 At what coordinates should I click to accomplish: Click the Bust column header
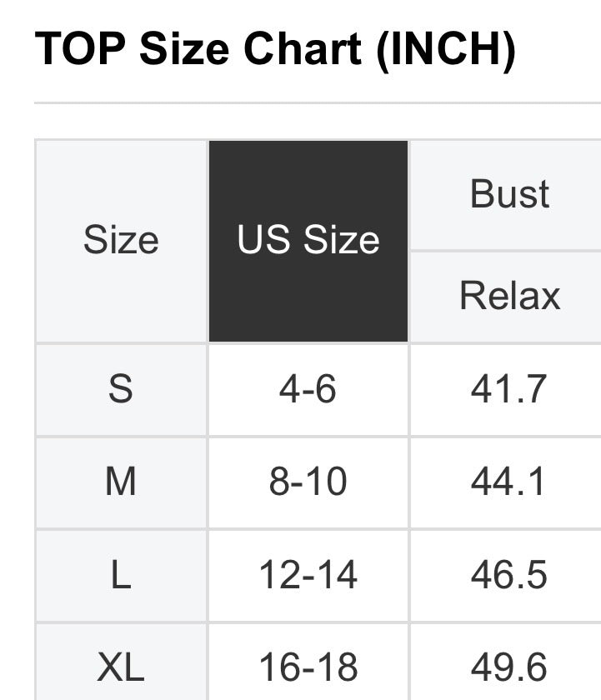coord(509,194)
